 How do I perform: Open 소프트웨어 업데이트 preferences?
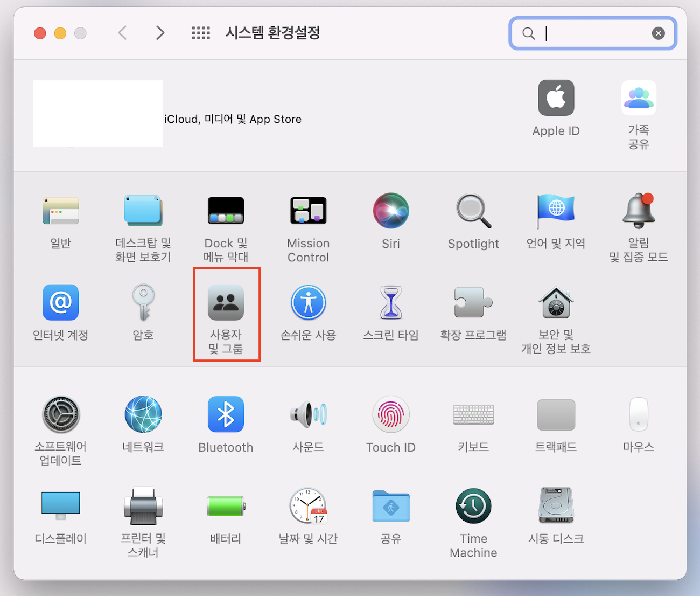(60, 414)
